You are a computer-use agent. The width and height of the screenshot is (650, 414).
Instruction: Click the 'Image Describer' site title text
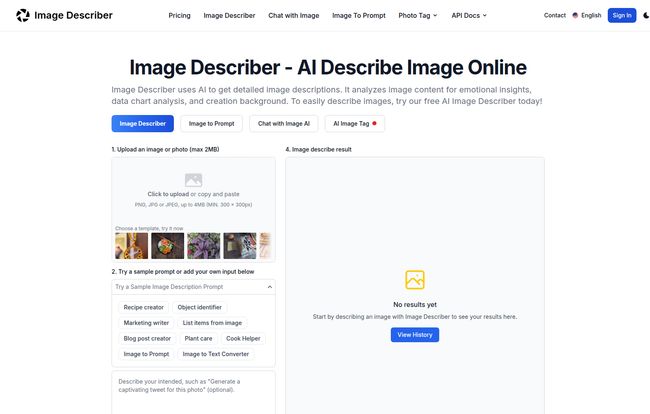click(73, 15)
